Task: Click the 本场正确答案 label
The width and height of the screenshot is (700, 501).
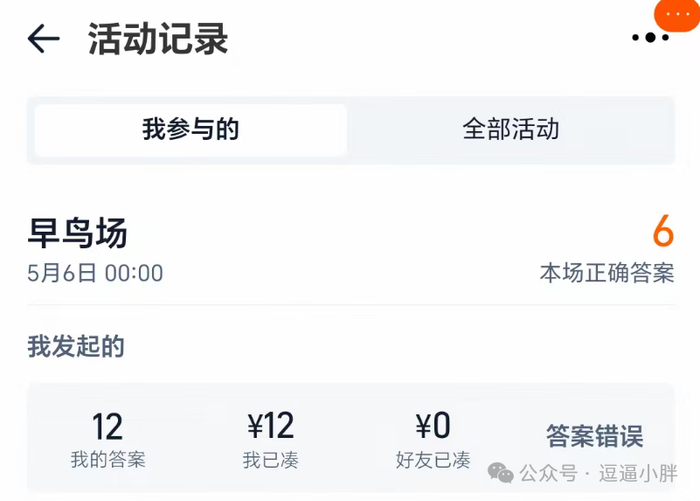Action: 607,273
